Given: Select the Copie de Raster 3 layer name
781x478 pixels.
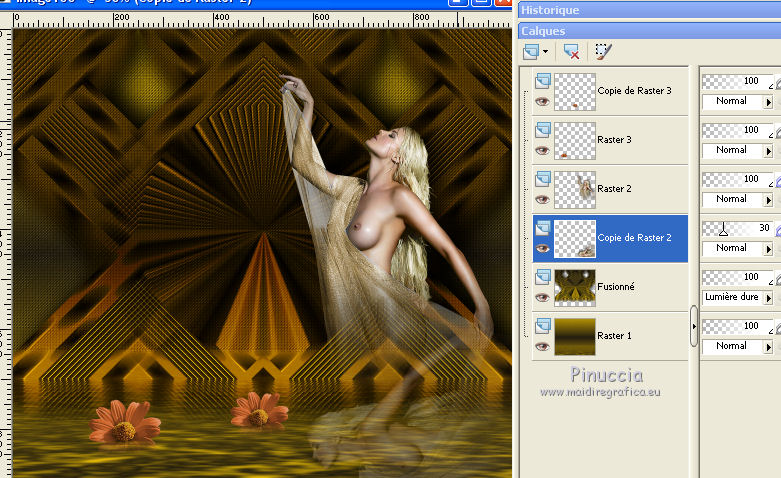Looking at the screenshot, I should (x=634, y=91).
